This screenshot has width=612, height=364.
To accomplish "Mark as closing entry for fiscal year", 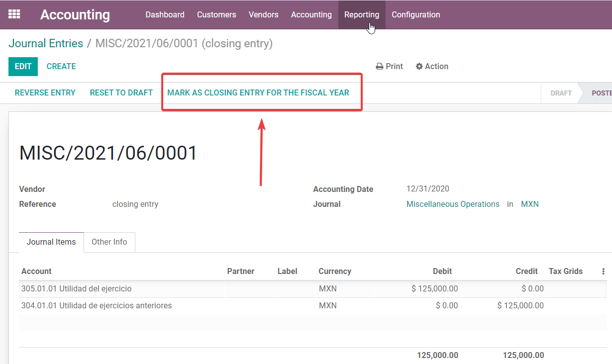I will (258, 93).
